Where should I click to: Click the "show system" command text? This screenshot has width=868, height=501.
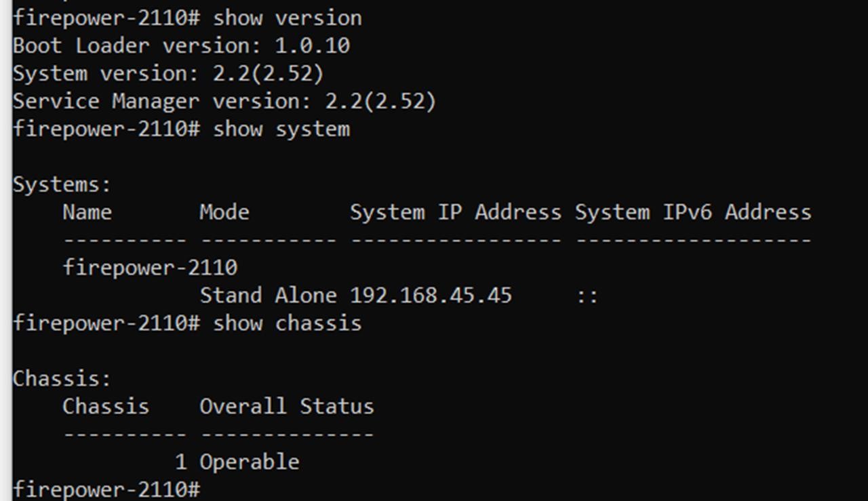click(281, 129)
